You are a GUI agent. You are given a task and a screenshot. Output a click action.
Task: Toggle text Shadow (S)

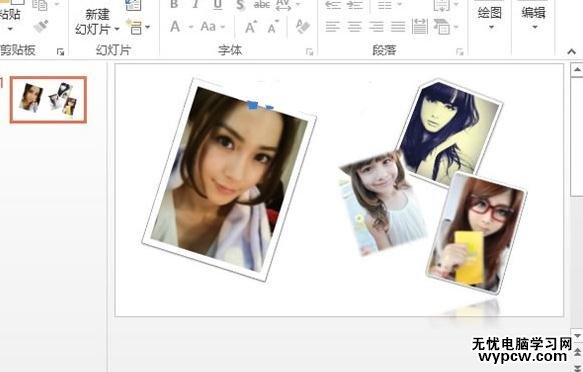[x=240, y=5]
